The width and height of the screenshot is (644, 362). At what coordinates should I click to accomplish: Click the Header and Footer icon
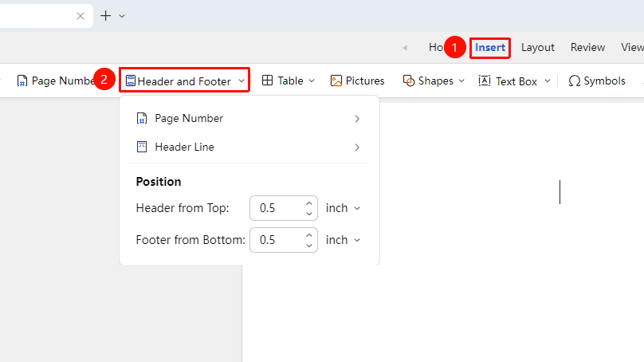point(131,81)
